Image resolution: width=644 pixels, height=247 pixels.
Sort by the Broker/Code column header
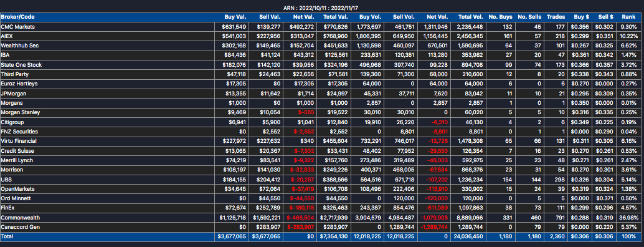coord(17,17)
